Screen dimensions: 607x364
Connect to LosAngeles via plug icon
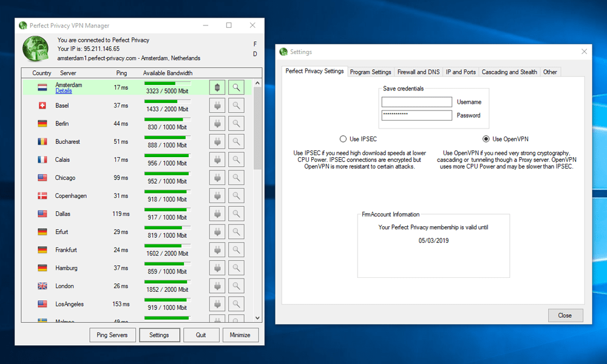tap(217, 304)
